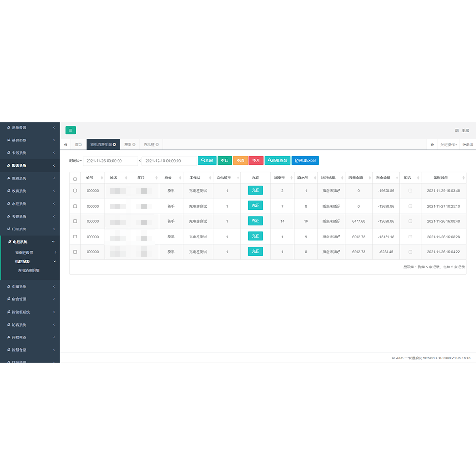Image resolution: width=476 pixels, height=476 pixels.
Task: Expand 系统设置 in the sidebar
Action: click(x=30, y=128)
